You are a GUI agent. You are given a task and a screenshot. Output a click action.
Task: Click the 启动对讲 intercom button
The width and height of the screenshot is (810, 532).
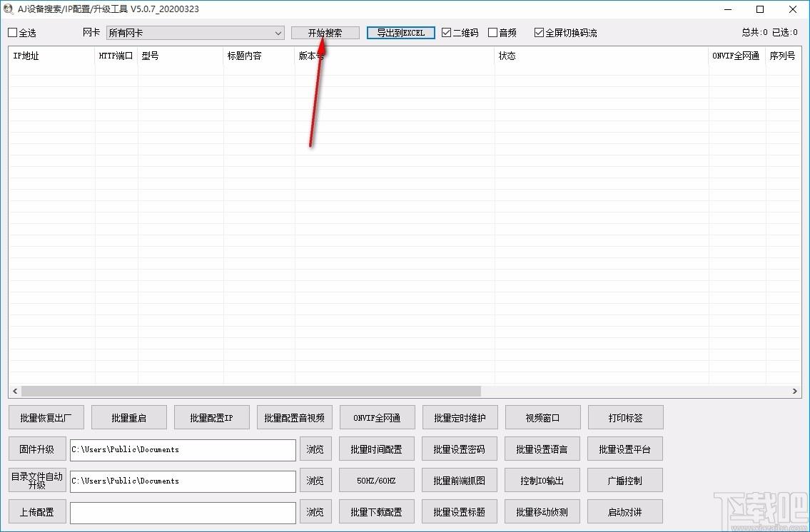point(625,512)
